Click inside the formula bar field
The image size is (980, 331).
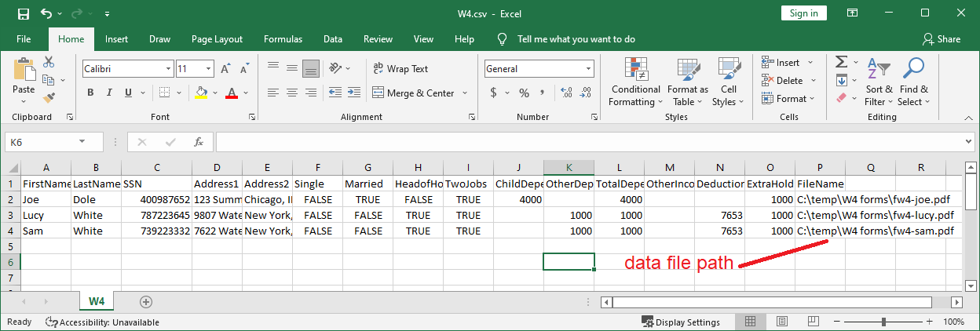589,142
